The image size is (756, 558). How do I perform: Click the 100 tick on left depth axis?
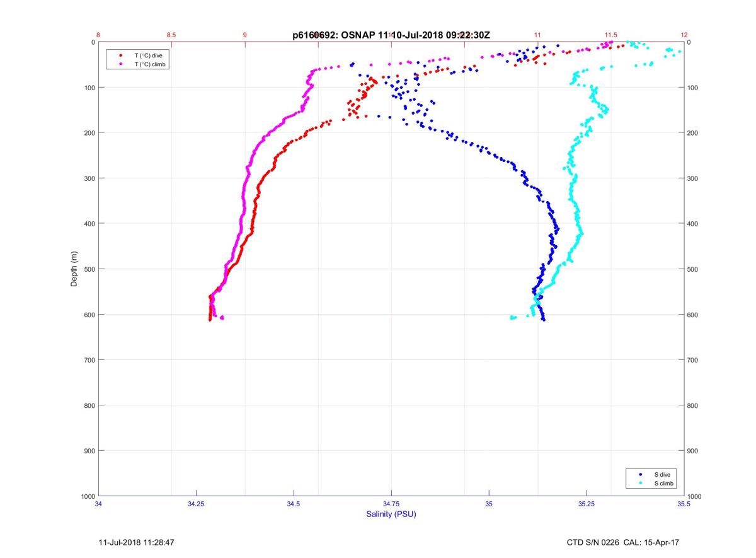click(89, 88)
